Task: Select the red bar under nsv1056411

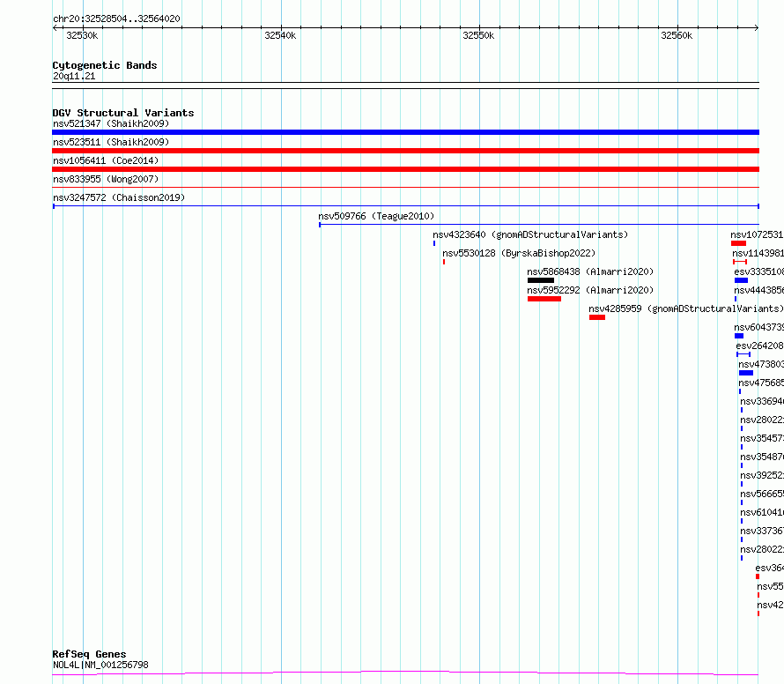Action: coord(405,169)
